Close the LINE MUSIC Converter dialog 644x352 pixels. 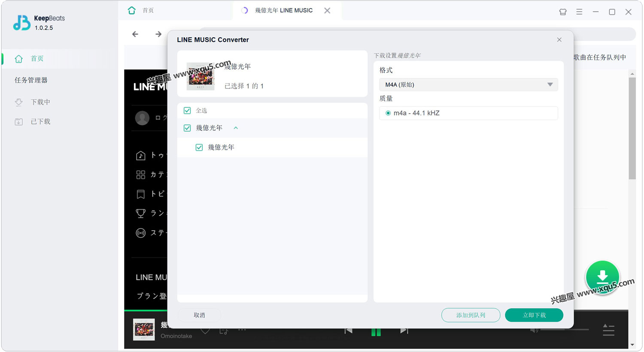coord(559,40)
